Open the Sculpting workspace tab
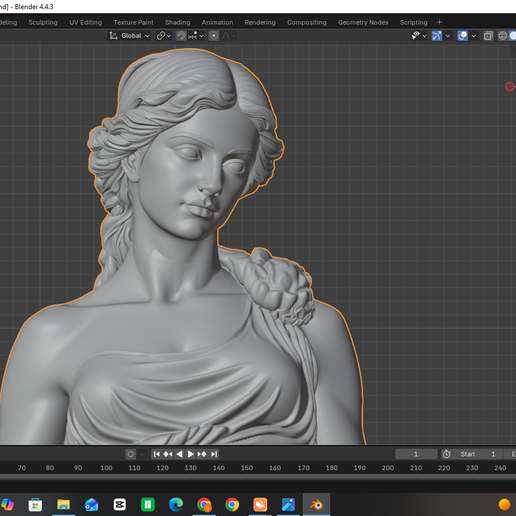 tap(43, 22)
